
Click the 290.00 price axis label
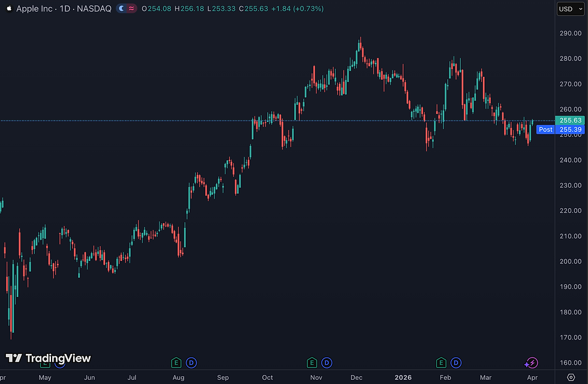[x=571, y=34]
